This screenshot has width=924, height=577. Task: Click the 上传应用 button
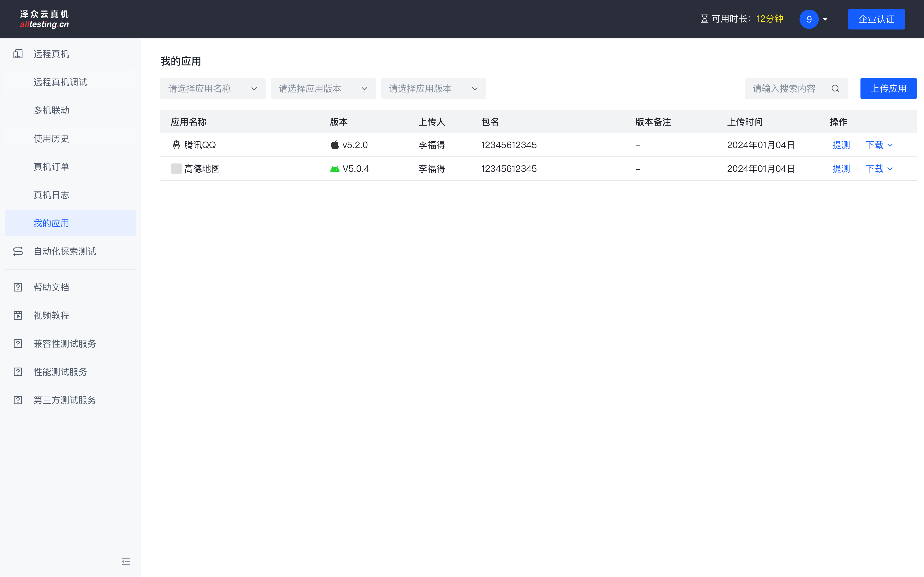click(x=888, y=88)
